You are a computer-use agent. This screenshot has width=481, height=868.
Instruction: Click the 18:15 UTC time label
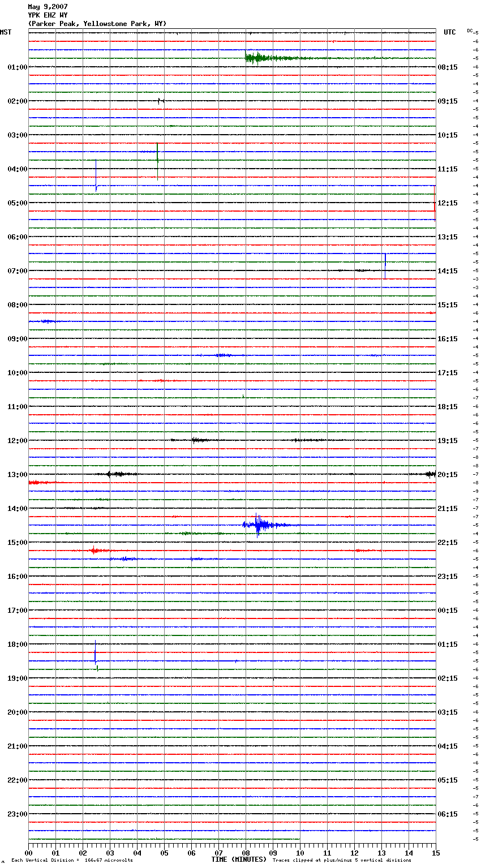coord(448,407)
